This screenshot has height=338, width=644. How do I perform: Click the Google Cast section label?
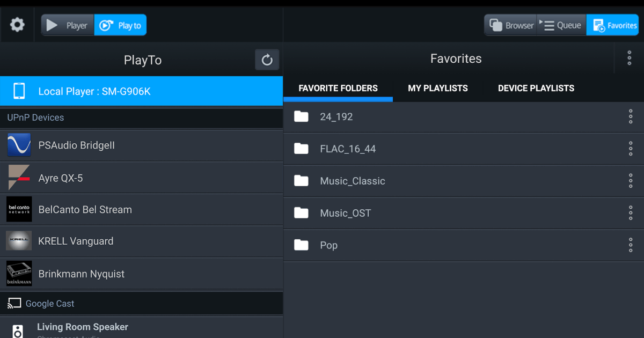click(x=50, y=304)
